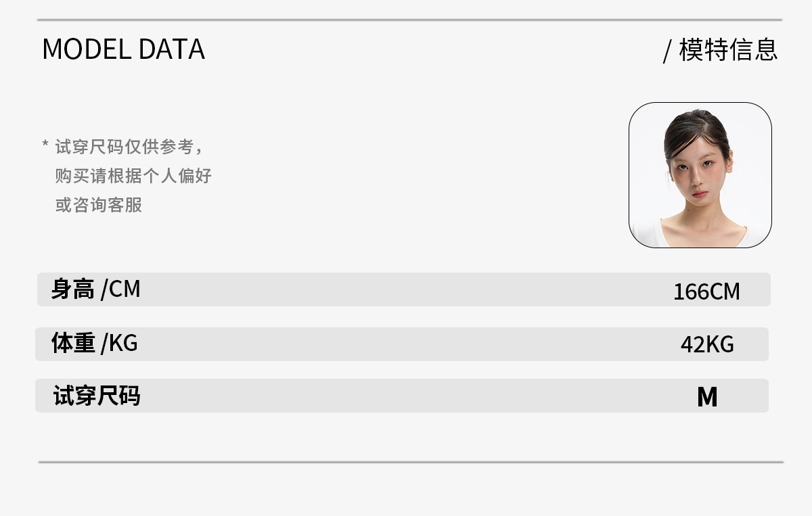Click empty middle of the 体重 row bar

[x=406, y=344]
